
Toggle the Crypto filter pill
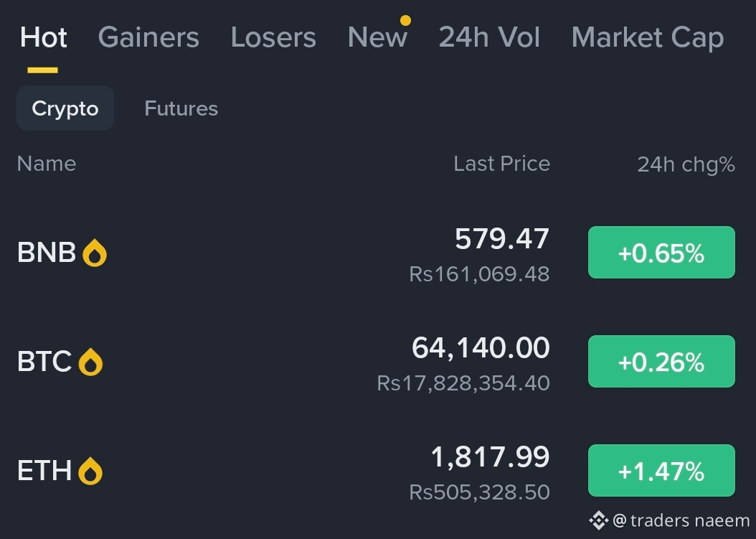[x=65, y=108]
